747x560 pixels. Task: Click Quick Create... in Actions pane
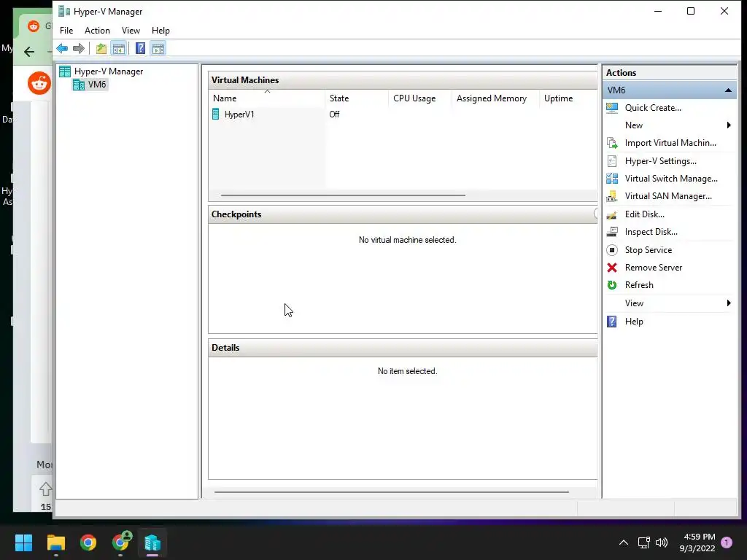(653, 108)
